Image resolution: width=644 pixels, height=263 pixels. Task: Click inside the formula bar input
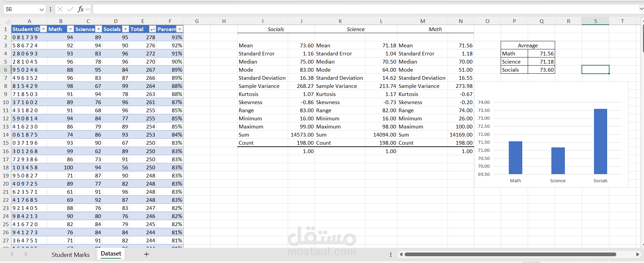365,9
